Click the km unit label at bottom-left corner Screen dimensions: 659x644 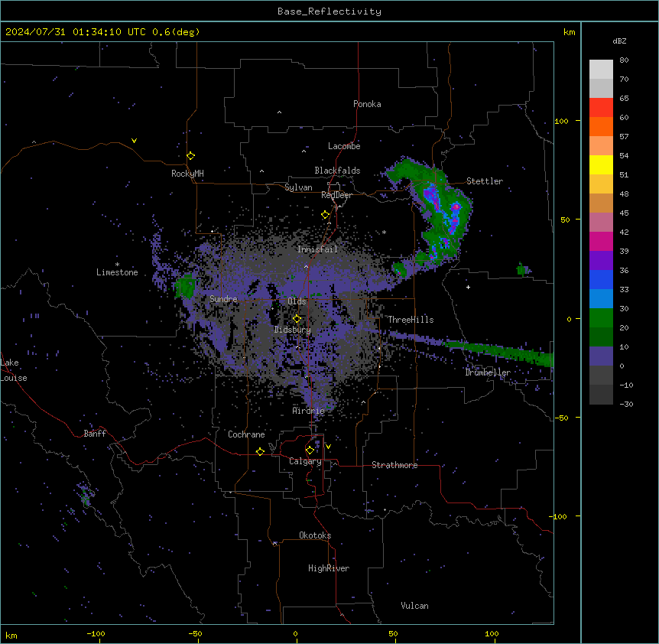[x=11, y=636]
